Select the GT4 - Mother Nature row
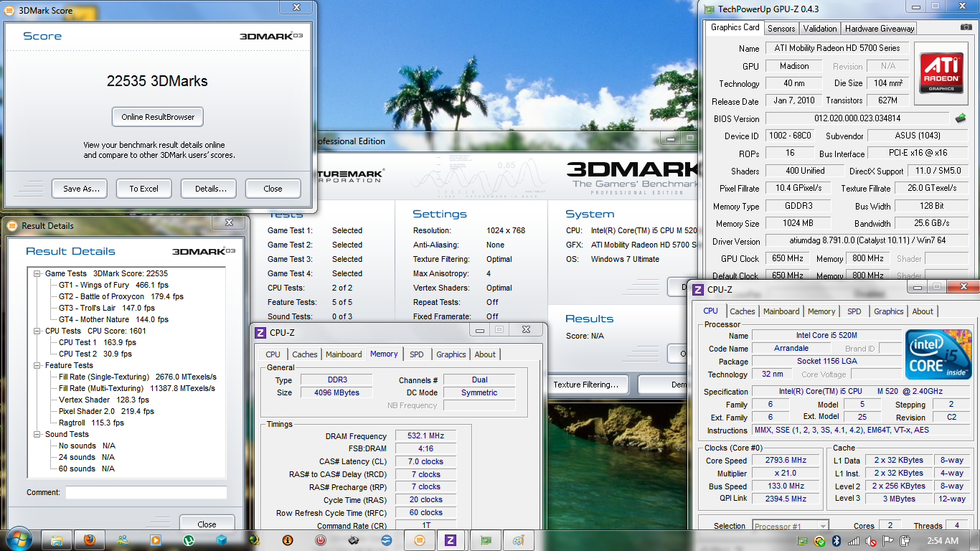Image resolution: width=980 pixels, height=551 pixels. [113, 319]
